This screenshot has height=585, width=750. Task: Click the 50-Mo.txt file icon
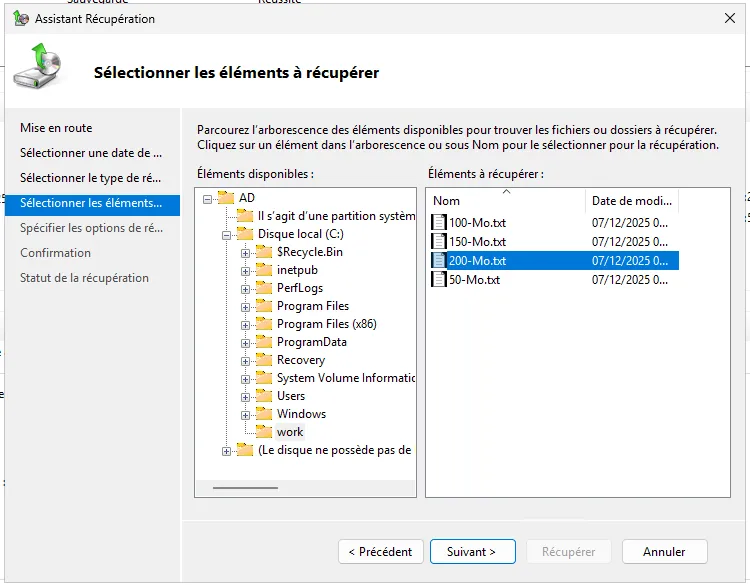(439, 280)
